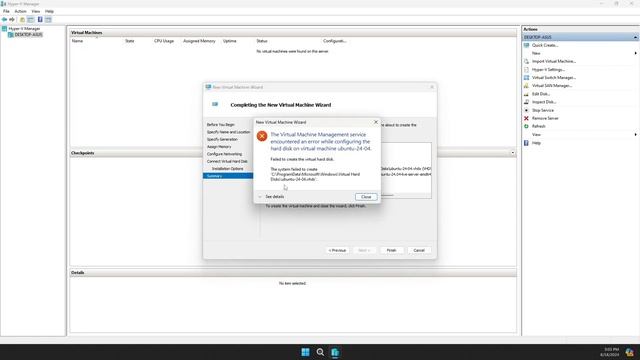Viewport: 640px width, 360px height.
Task: Click the taskbar clock and date
Action: [x=611, y=352]
